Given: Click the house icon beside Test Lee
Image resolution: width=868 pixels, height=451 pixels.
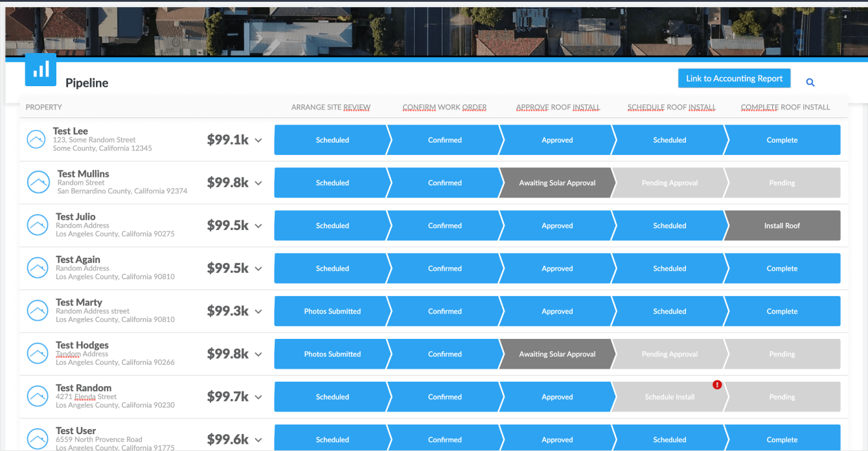Looking at the screenshot, I should tap(37, 140).
